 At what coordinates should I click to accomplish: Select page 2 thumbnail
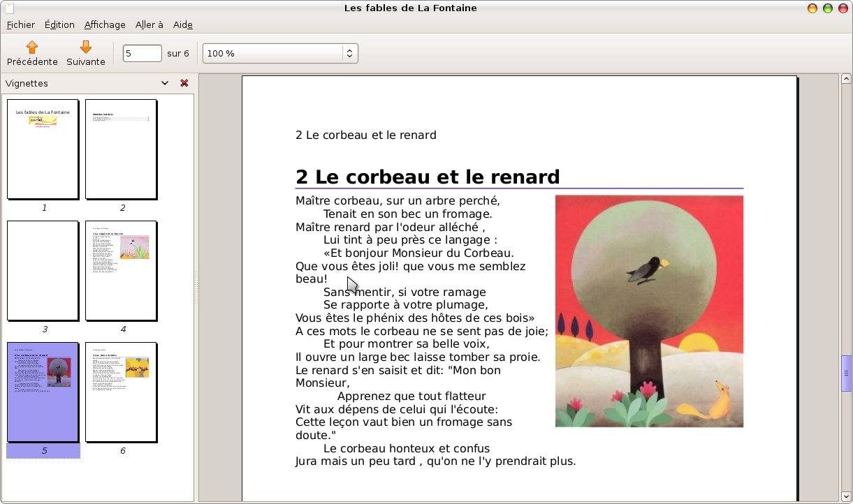pyautogui.click(x=122, y=149)
